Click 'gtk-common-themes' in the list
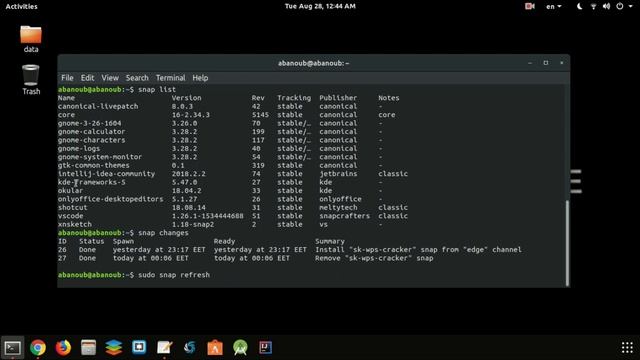Screen dimensions: 640x360 (x=93, y=165)
